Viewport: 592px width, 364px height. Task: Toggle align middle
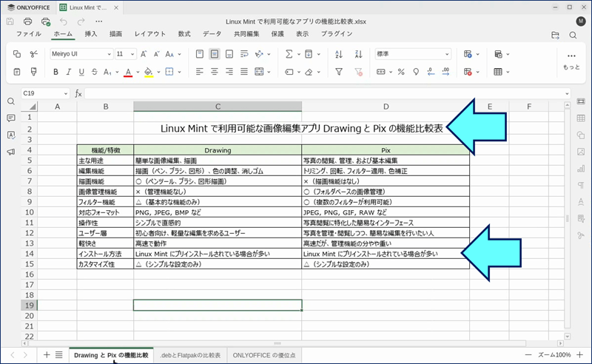point(215,54)
